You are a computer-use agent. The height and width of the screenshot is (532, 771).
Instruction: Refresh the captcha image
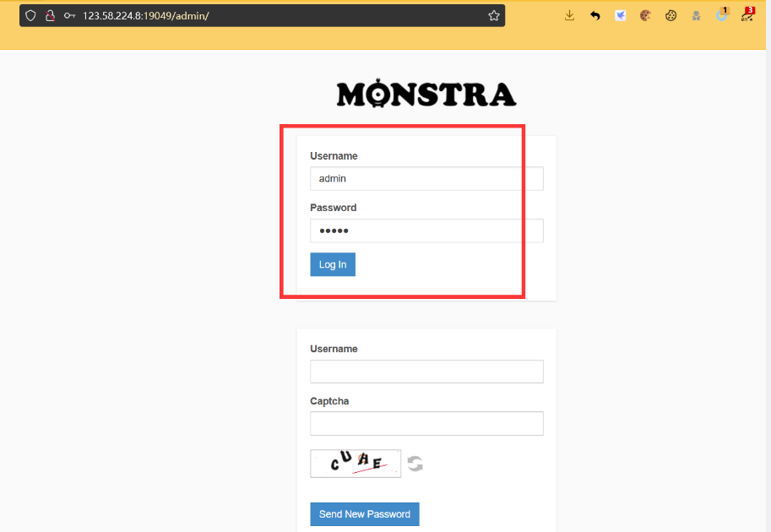point(415,464)
